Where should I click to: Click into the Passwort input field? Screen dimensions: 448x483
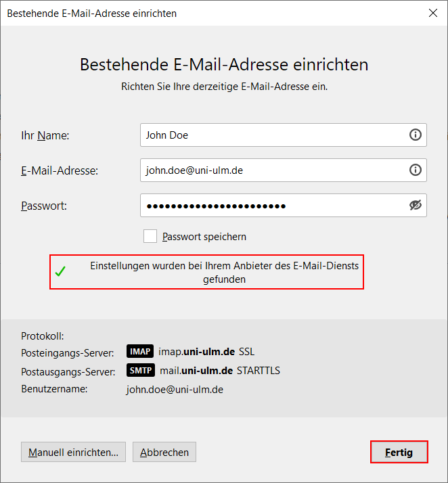coord(271,206)
